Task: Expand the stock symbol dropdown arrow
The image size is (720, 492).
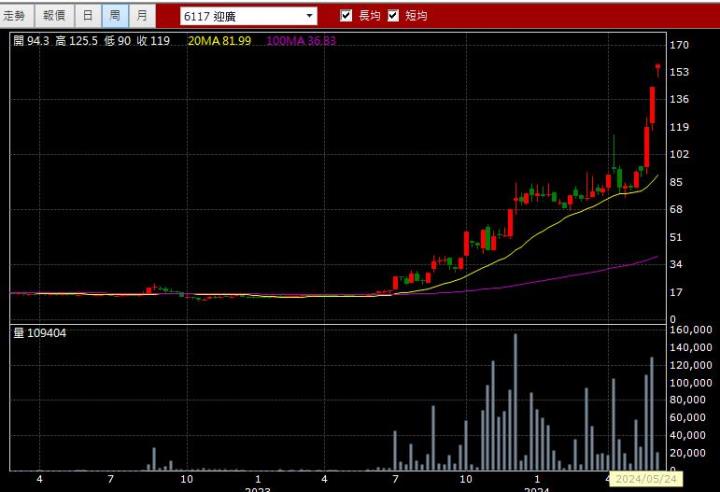Action: pos(309,16)
